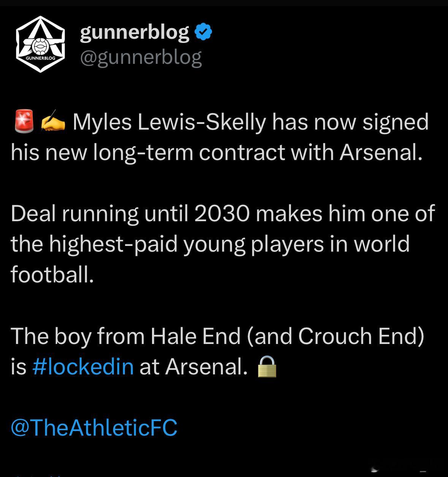Click the GUNNERBLOG text in the logo
The image size is (448, 477).
pyautogui.click(x=40, y=58)
